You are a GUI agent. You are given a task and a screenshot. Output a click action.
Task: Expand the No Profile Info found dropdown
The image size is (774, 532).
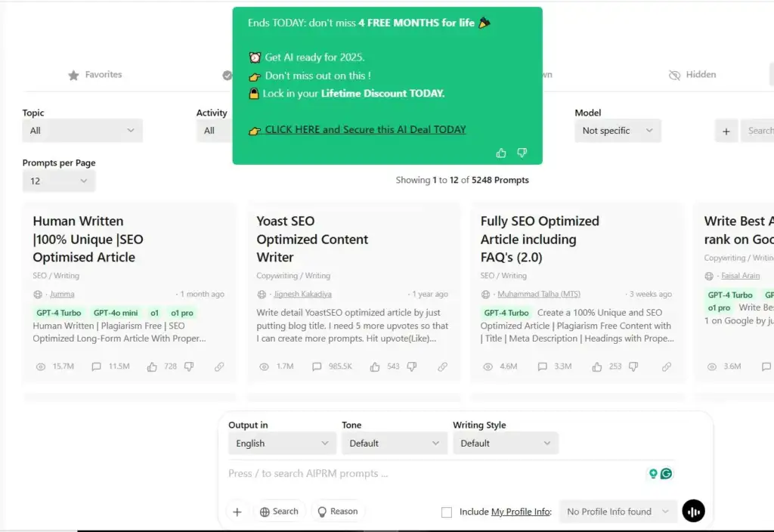click(x=618, y=512)
